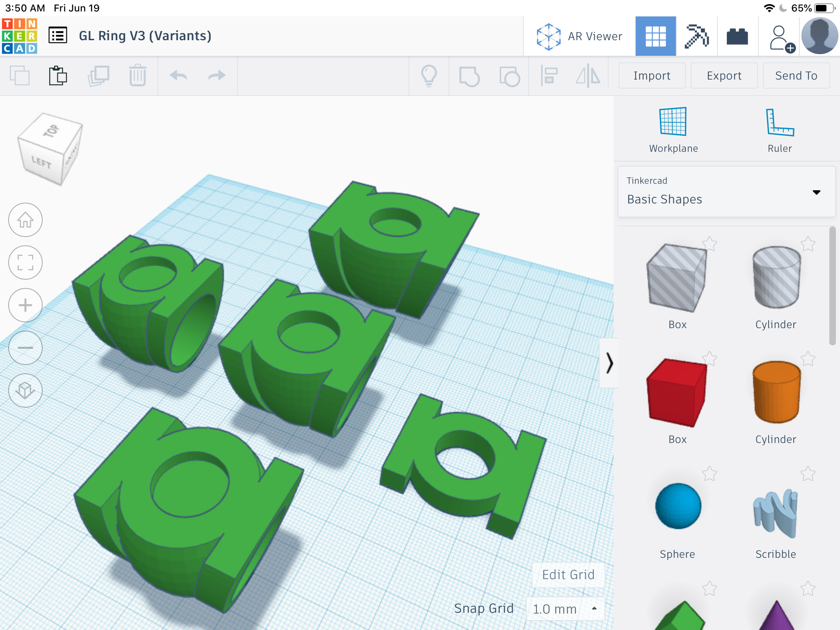
Task: Select the Ruler tool
Action: tap(780, 130)
